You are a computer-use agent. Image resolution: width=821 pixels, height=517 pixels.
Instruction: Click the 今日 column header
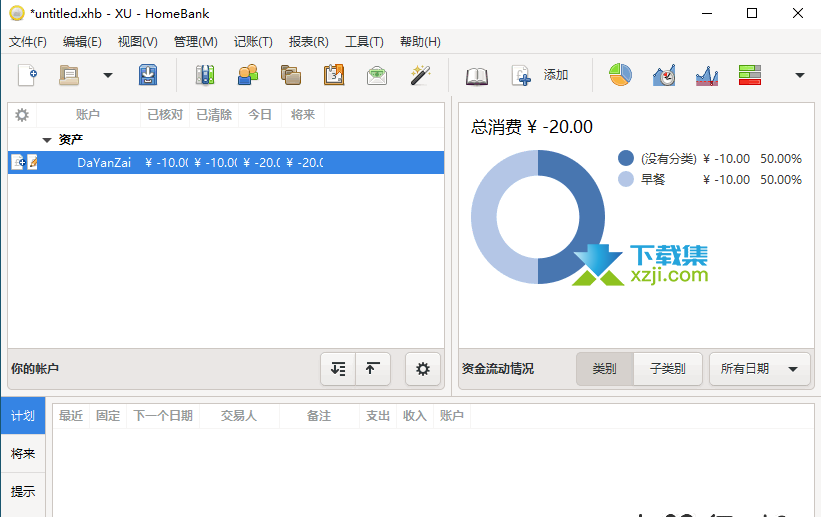click(260, 115)
